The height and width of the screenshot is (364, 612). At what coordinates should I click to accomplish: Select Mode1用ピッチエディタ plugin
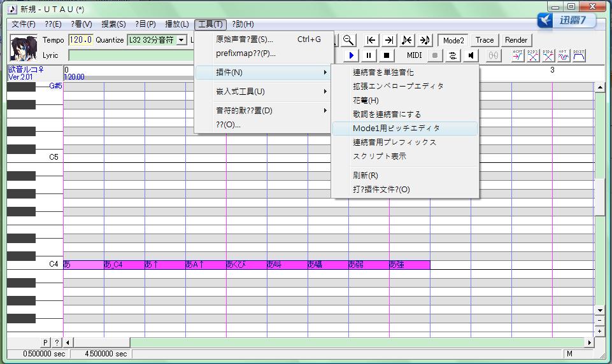click(x=405, y=129)
